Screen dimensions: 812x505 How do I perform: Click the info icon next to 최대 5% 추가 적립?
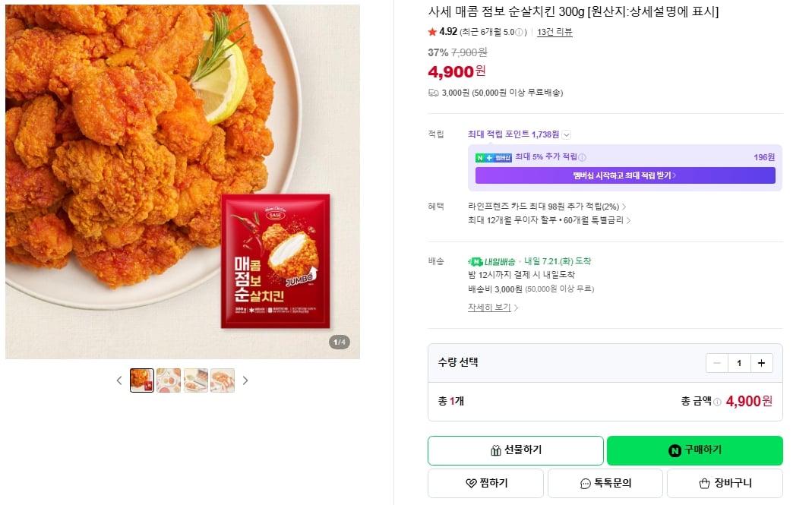coord(582,157)
